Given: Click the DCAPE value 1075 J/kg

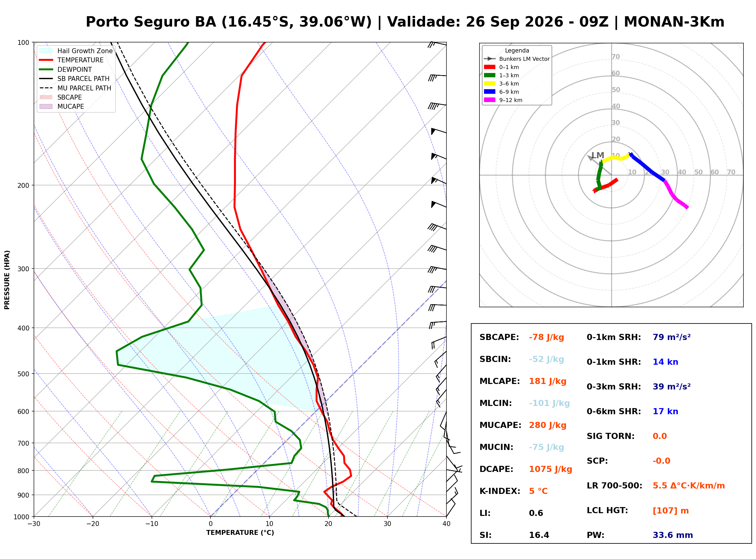Looking at the screenshot, I should point(551,469).
